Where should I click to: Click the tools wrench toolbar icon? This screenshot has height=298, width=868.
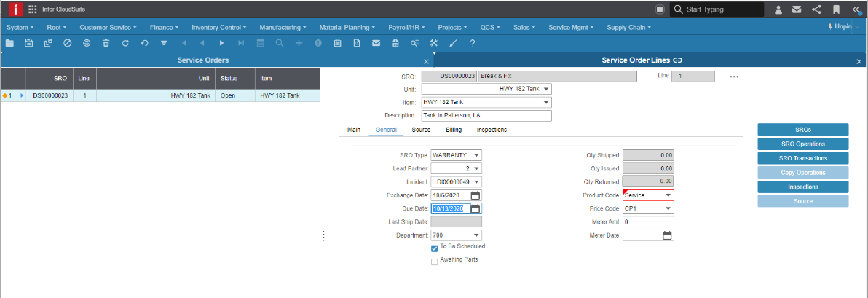pos(433,43)
